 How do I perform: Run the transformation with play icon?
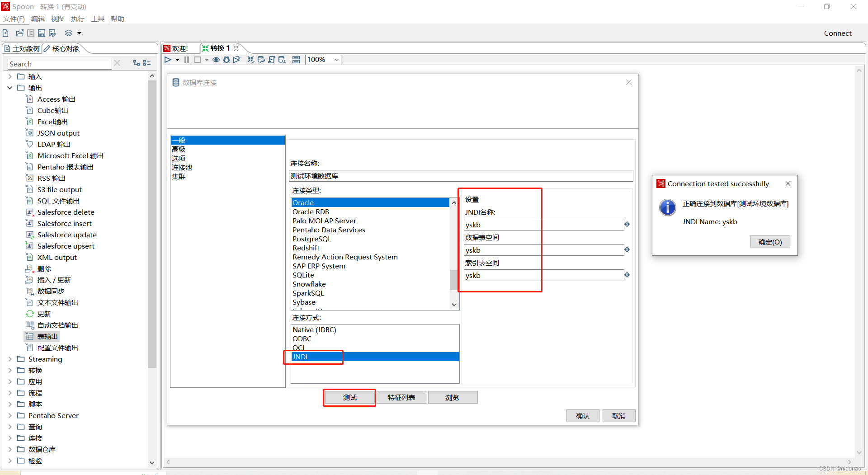point(168,60)
